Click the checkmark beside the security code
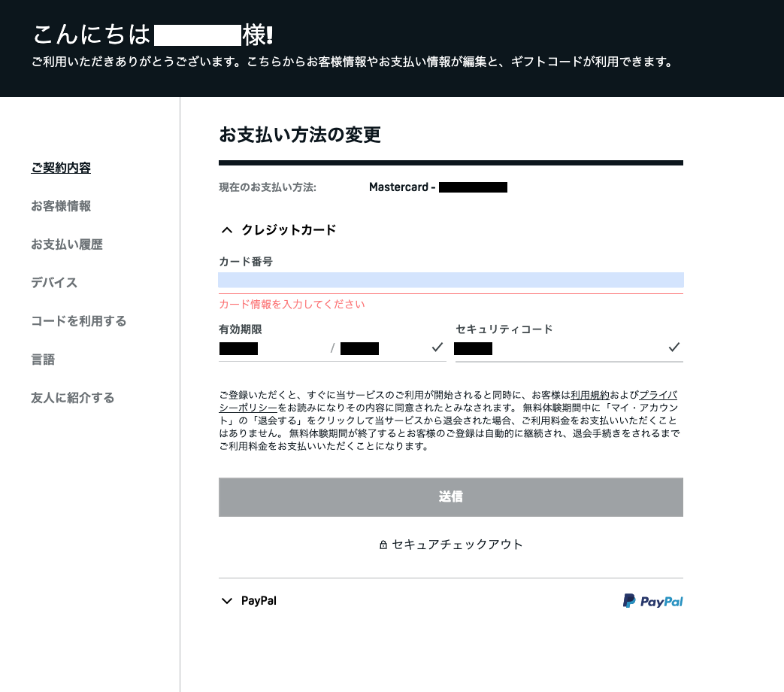 click(x=674, y=347)
